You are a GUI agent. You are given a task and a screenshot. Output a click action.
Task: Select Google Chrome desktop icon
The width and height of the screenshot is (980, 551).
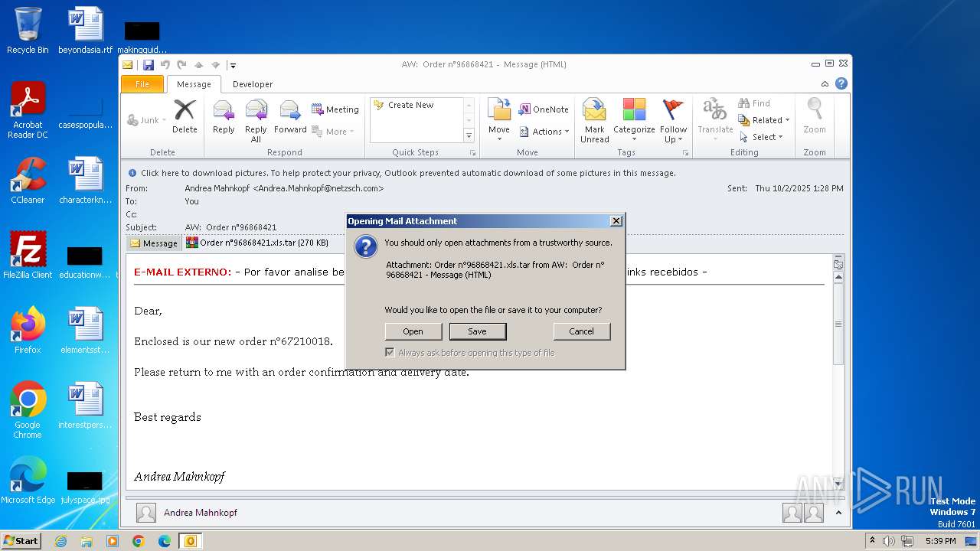(x=28, y=410)
